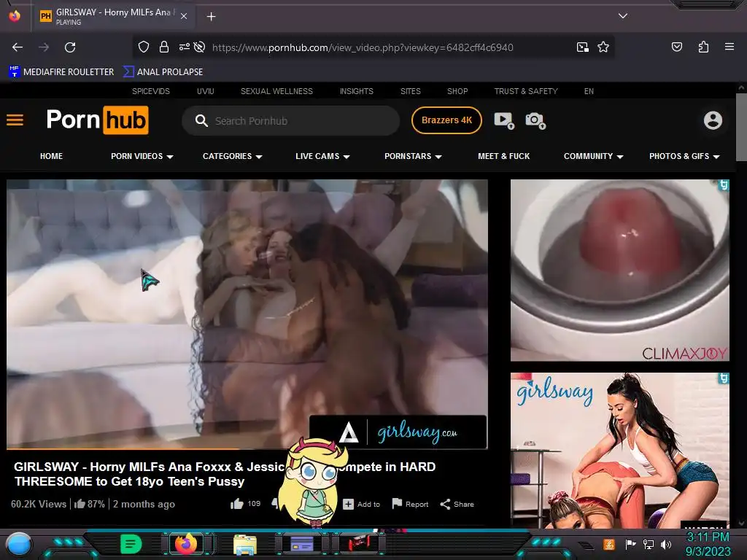Open the MEET & FUCK nav item
The height and width of the screenshot is (560, 747).
503,156
